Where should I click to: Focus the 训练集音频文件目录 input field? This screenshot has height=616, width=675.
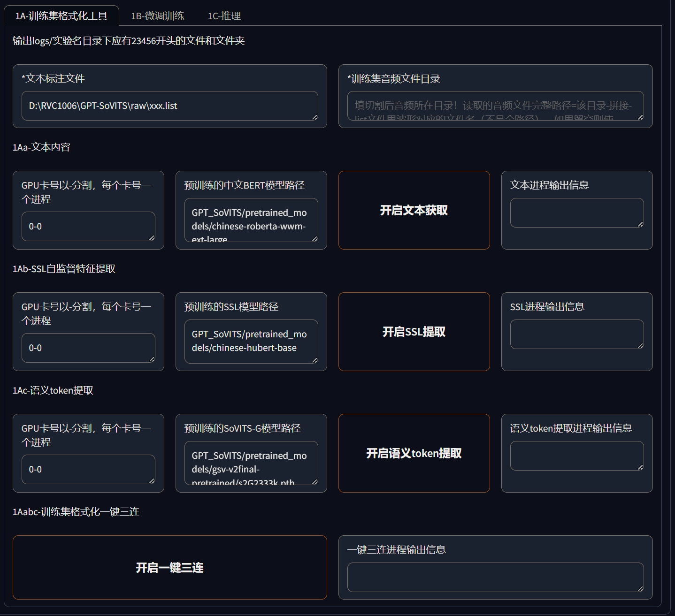[495, 106]
